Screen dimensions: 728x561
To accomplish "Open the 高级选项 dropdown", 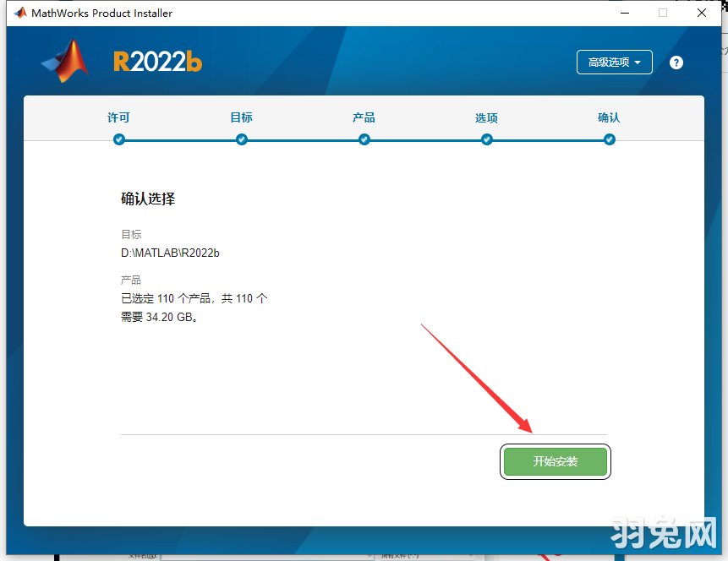I will pyautogui.click(x=614, y=62).
